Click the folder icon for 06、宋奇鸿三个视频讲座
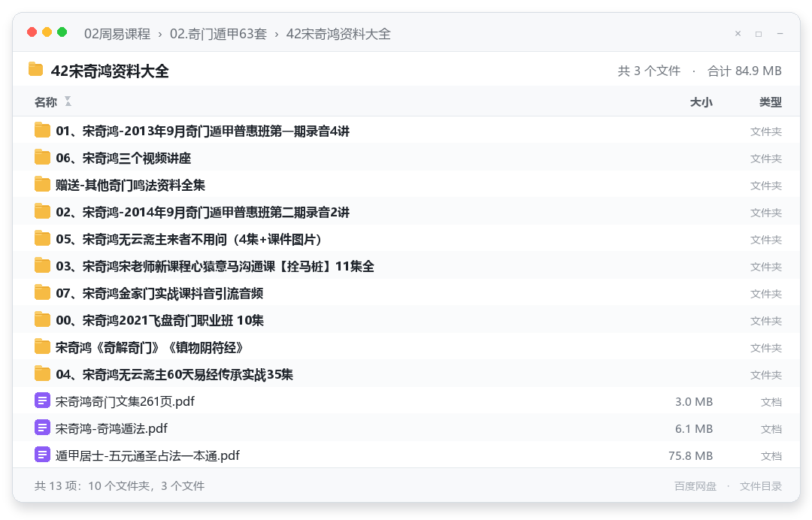The height and width of the screenshot is (520, 812). pyautogui.click(x=42, y=157)
